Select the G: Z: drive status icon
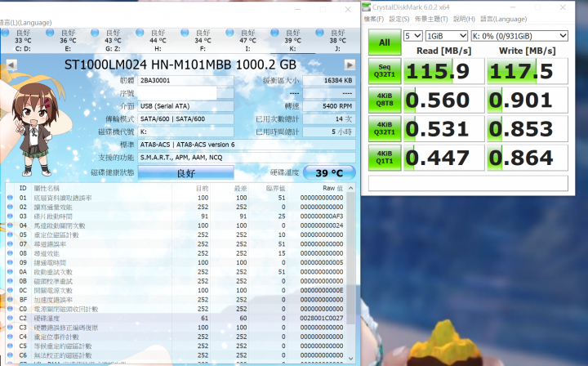This screenshot has height=366, width=588. [95, 33]
